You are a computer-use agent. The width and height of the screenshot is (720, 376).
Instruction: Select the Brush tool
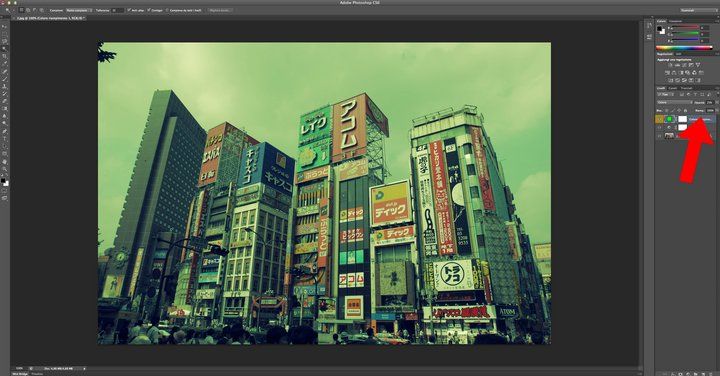click(6, 79)
